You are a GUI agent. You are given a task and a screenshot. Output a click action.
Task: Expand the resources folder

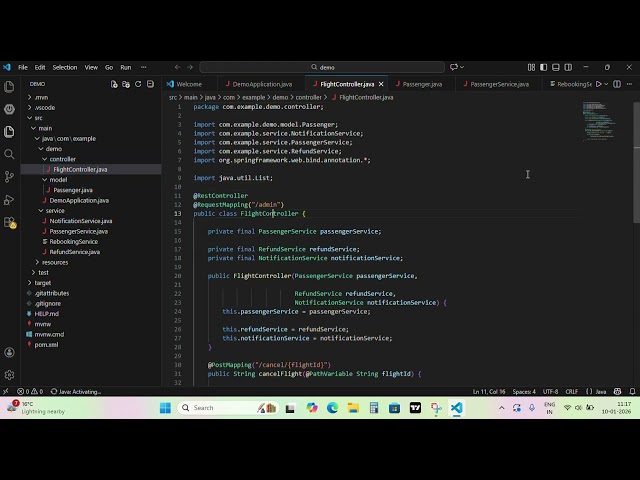(55, 262)
